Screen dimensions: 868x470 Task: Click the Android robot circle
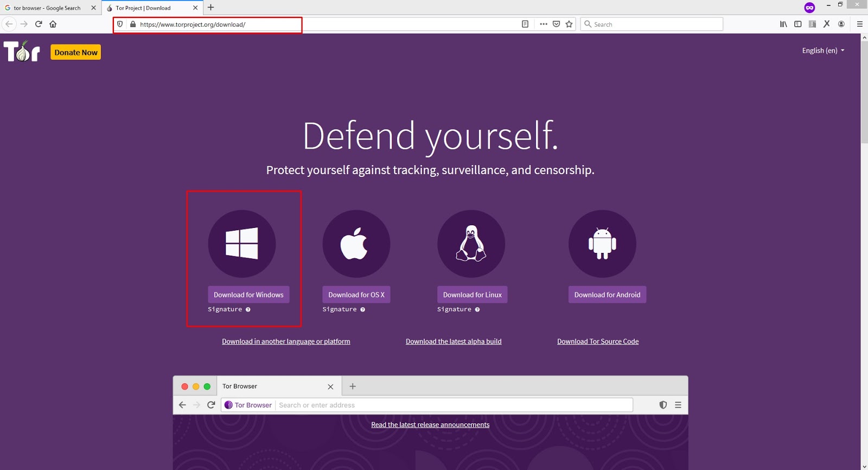click(x=602, y=244)
